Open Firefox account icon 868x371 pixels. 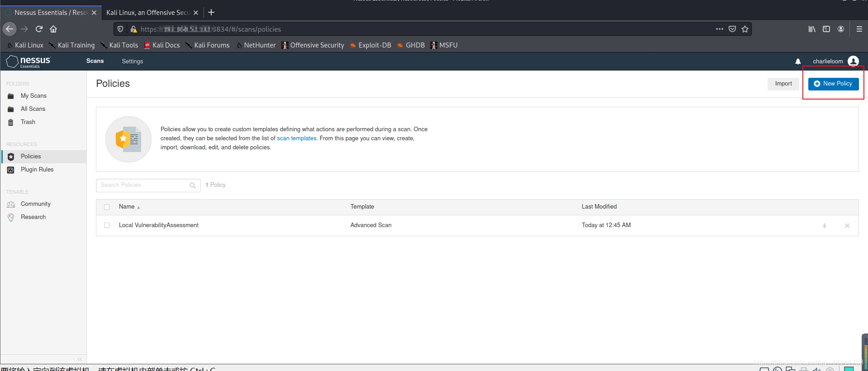click(841, 29)
